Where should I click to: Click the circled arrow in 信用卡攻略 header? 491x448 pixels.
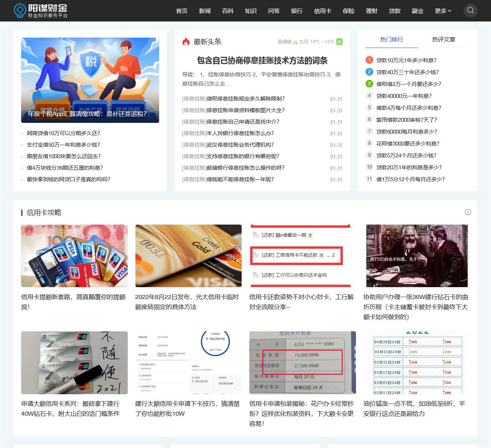(468, 212)
